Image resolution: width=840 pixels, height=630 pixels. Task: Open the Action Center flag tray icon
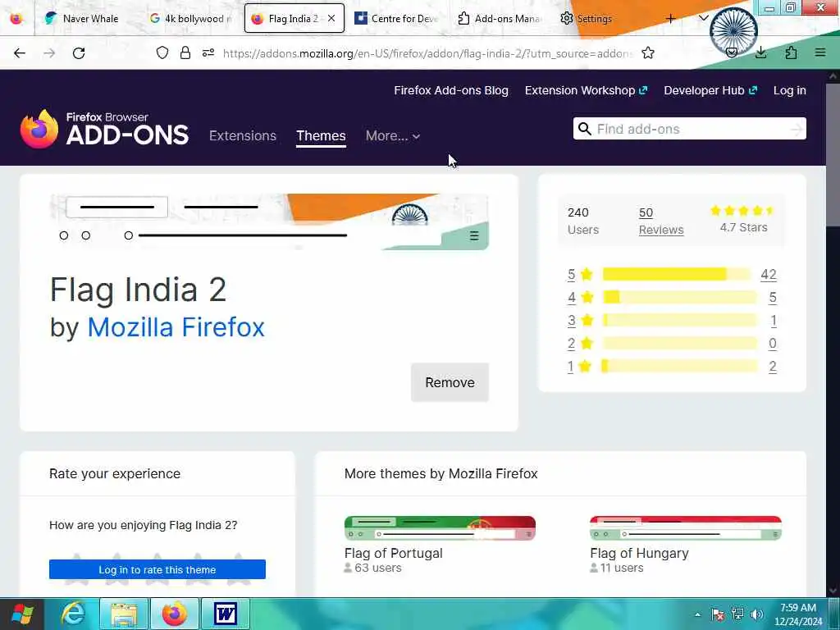tap(718, 614)
